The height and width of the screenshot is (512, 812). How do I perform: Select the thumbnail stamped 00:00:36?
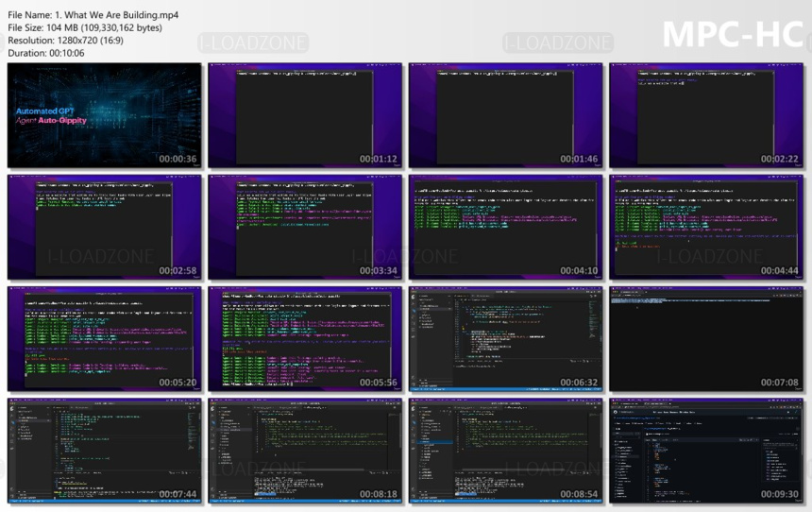[x=105, y=115]
